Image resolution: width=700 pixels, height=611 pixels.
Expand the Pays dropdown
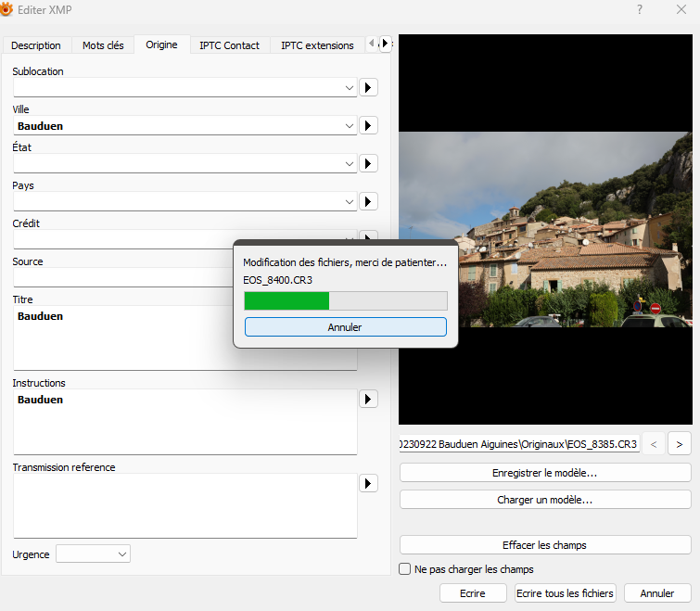pos(350,202)
